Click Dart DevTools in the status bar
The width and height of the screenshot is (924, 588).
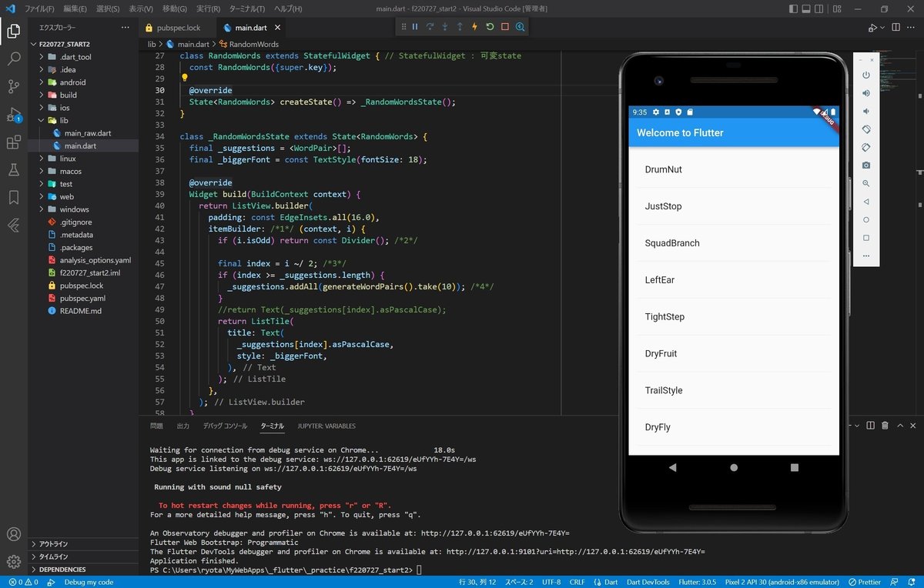point(648,582)
